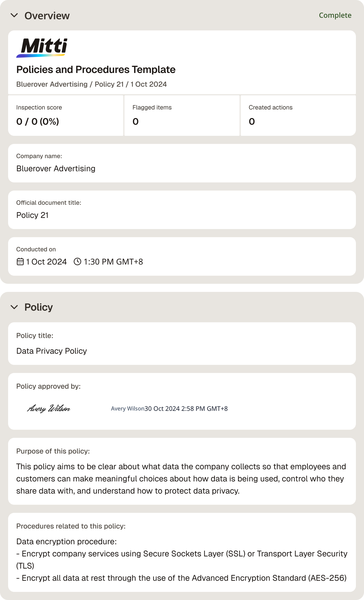Select the Company name field Bluerover Advertising
This screenshot has height=600, width=364.
(x=182, y=163)
